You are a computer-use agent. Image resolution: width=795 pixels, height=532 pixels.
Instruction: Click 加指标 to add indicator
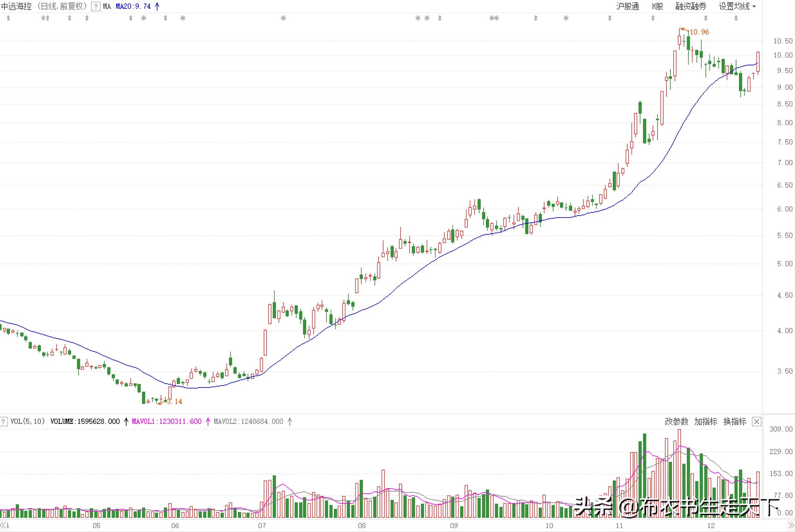pos(706,421)
